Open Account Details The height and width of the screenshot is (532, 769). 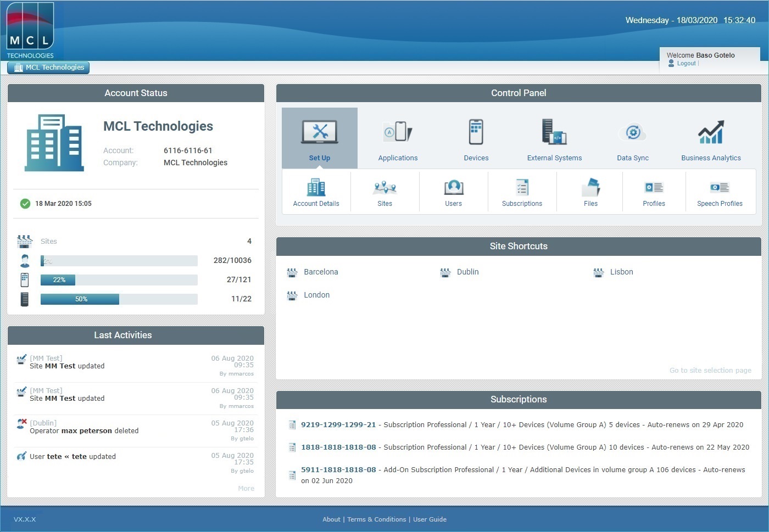click(x=316, y=192)
